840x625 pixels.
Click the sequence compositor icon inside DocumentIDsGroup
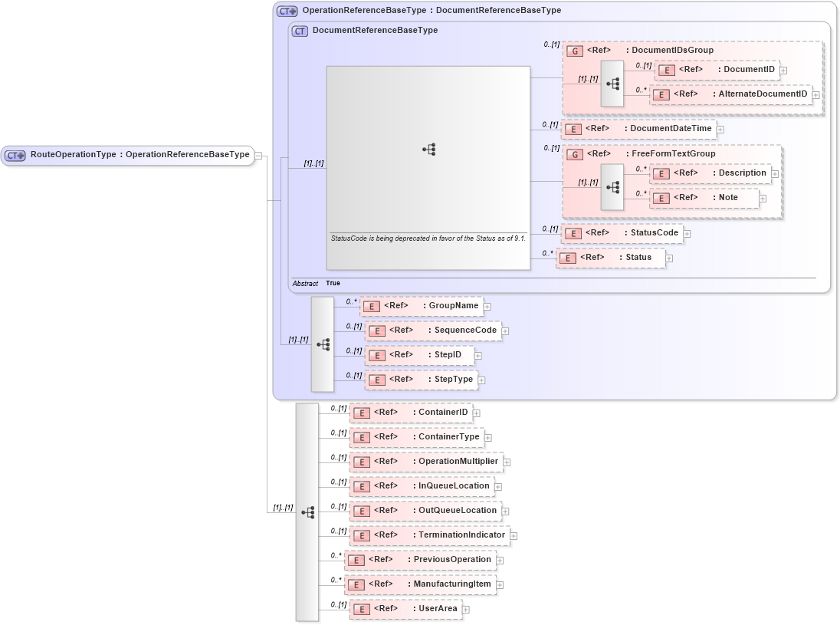click(613, 83)
